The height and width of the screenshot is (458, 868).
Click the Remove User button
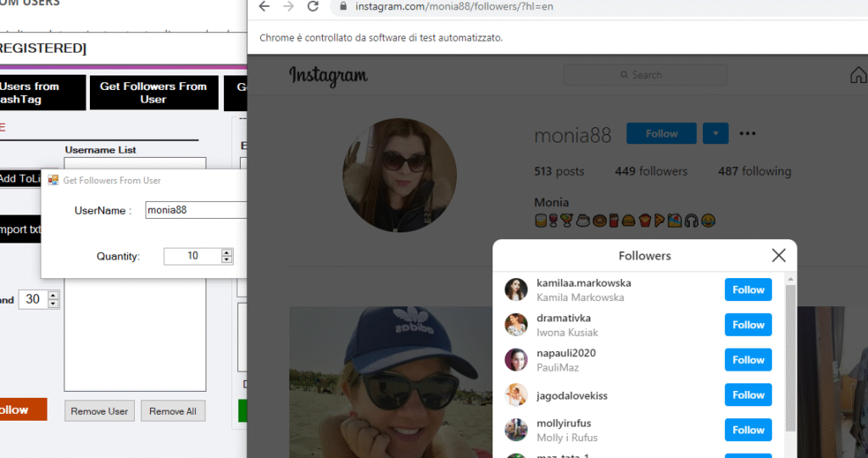99,411
